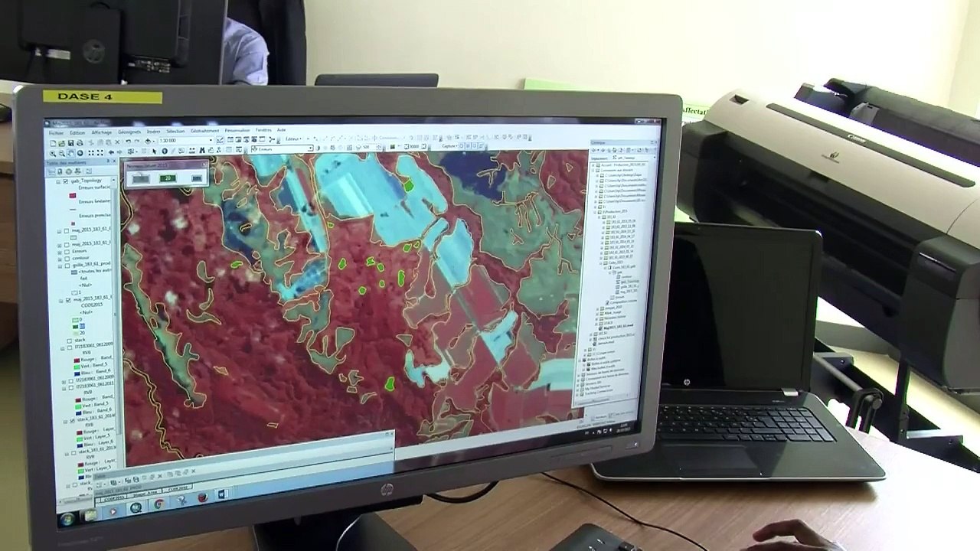Select Tracking Connections in Catalogue tree
This screenshot has height=551, width=980.
[x=599, y=393]
